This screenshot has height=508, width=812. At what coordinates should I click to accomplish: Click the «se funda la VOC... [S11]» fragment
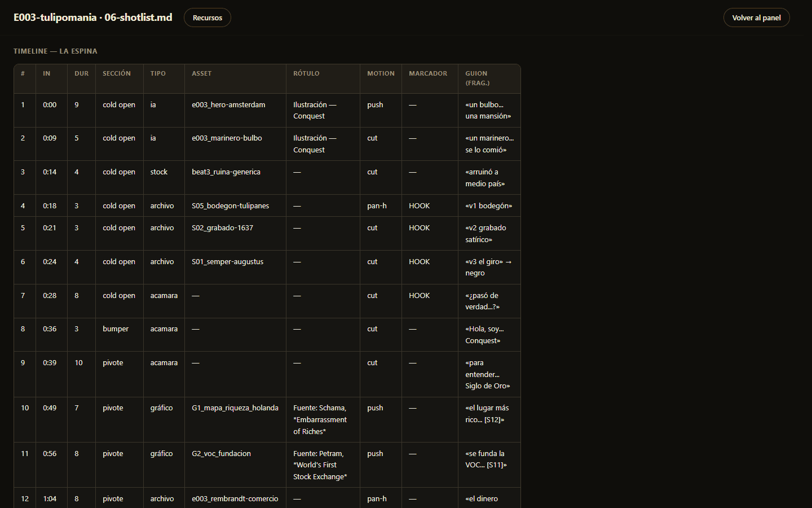pos(486,459)
